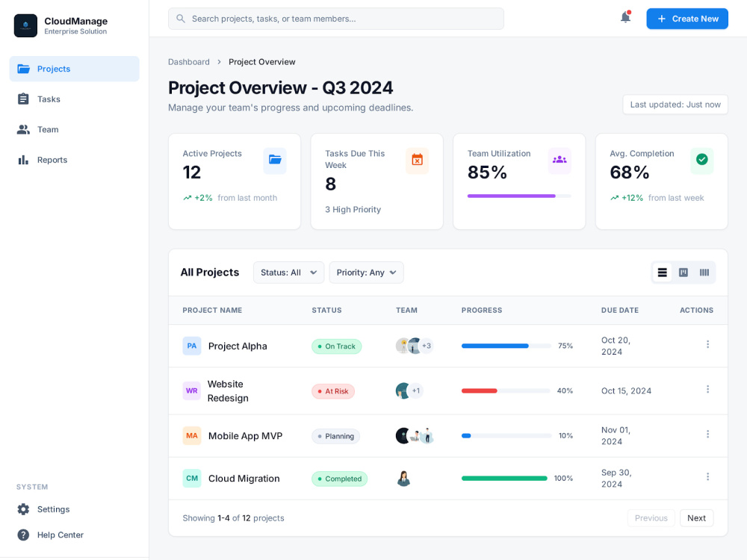Click the WR project badge
The image size is (747, 560).
point(192,391)
